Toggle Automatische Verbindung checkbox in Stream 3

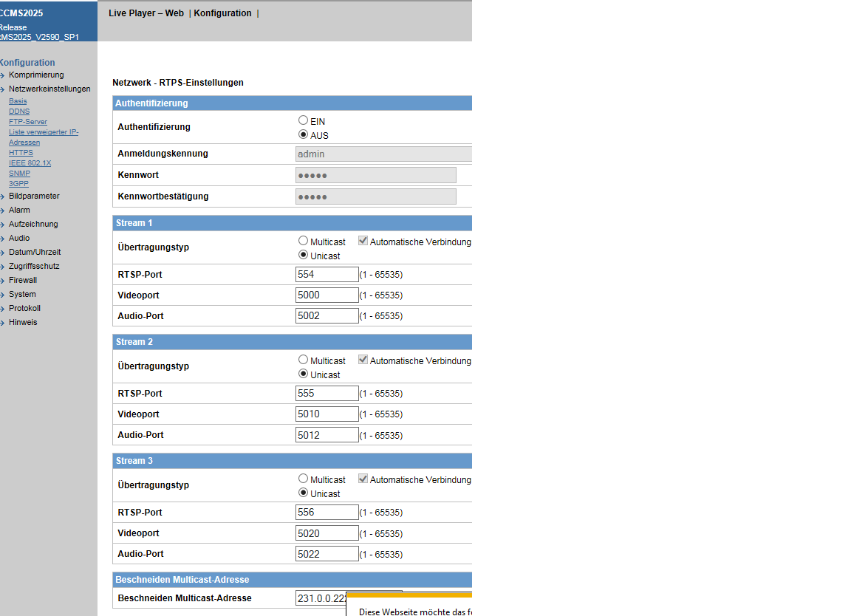click(363, 479)
